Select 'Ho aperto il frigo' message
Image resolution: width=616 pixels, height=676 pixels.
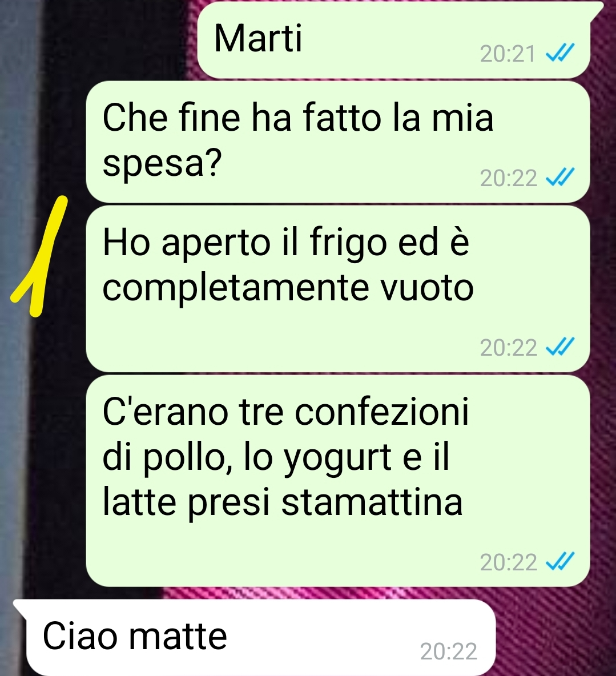click(338, 288)
